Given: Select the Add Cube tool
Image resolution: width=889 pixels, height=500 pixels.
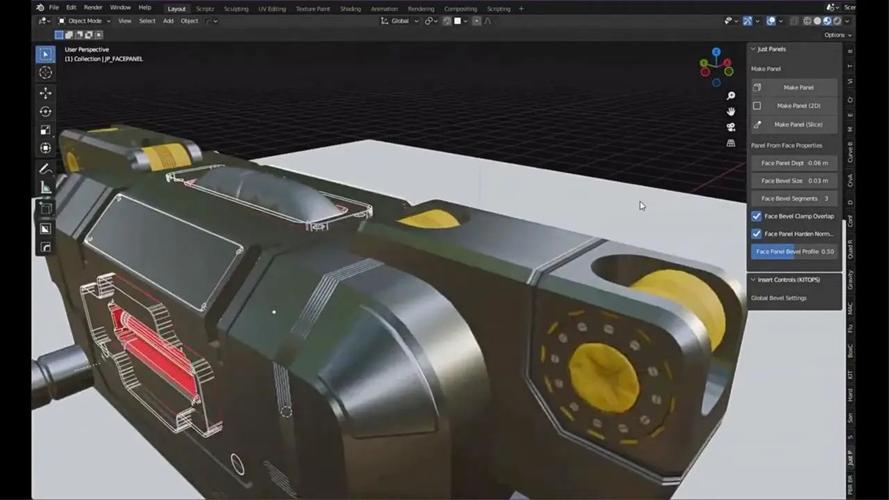Looking at the screenshot, I should click(45, 209).
